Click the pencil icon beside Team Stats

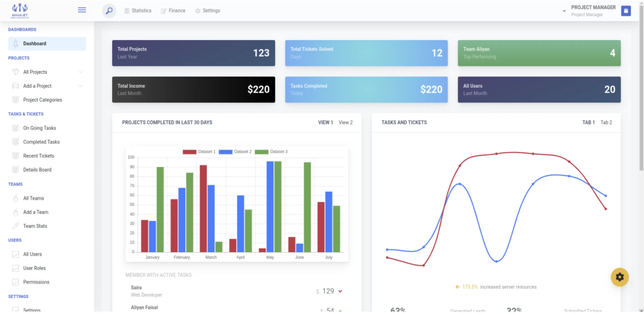tap(16, 226)
